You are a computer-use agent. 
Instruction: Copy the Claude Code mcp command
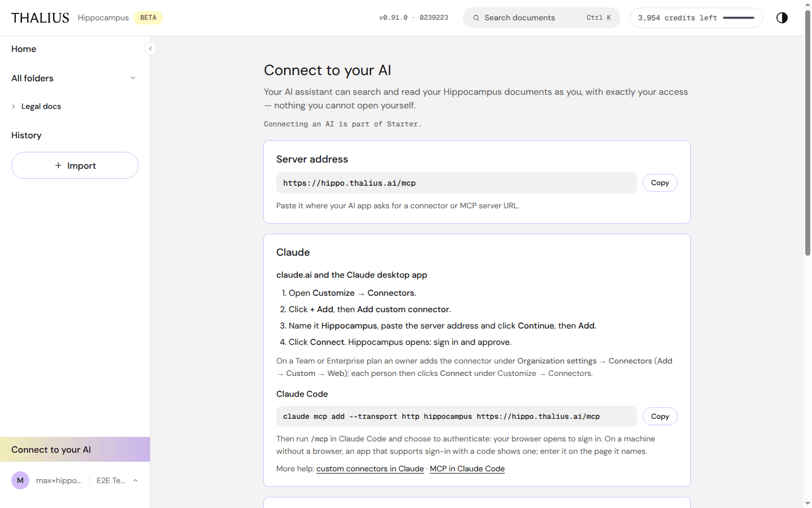660,417
